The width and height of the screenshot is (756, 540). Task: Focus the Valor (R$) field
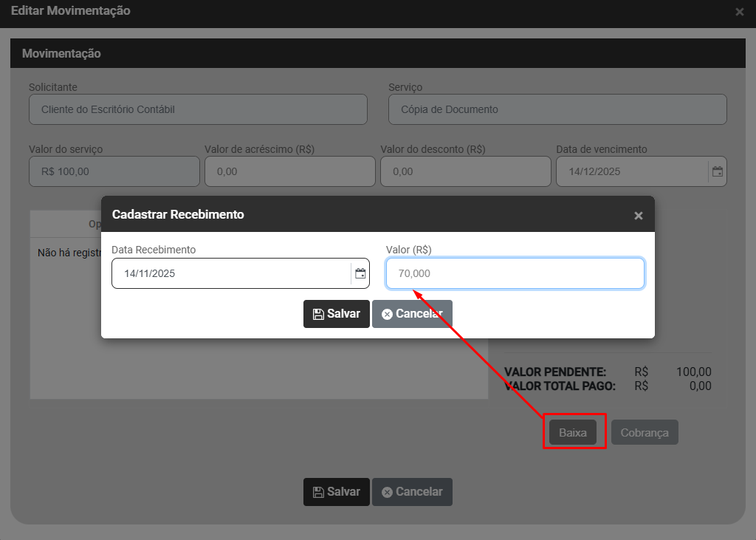tap(515, 273)
